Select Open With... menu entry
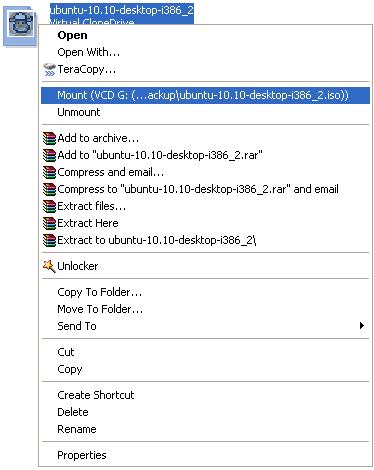Image resolution: width=374 pixels, height=470 pixels. [x=205, y=52]
